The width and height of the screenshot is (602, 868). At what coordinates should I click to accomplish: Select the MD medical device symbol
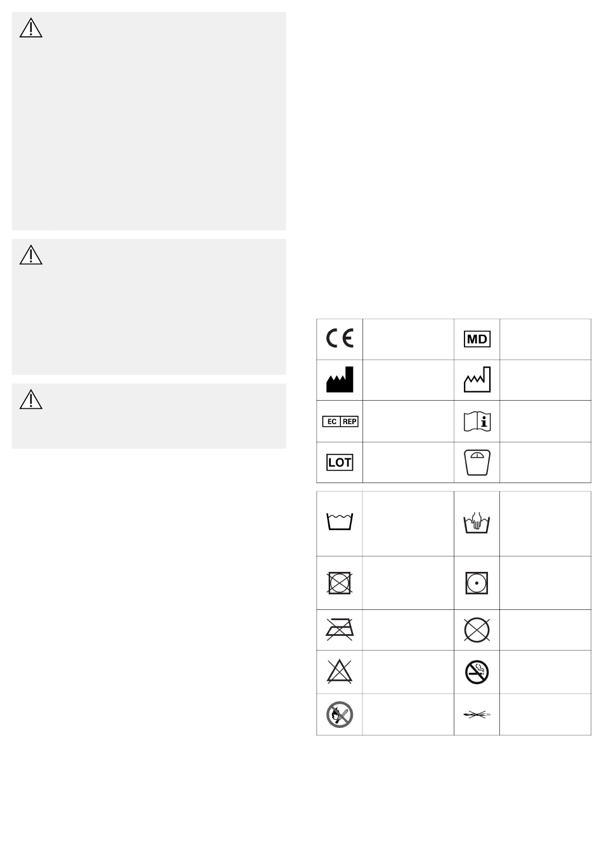(x=477, y=339)
